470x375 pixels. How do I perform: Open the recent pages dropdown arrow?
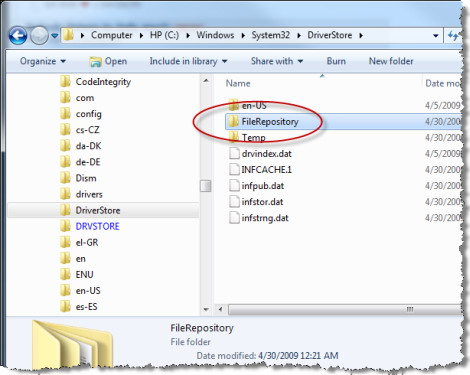[x=55, y=35]
